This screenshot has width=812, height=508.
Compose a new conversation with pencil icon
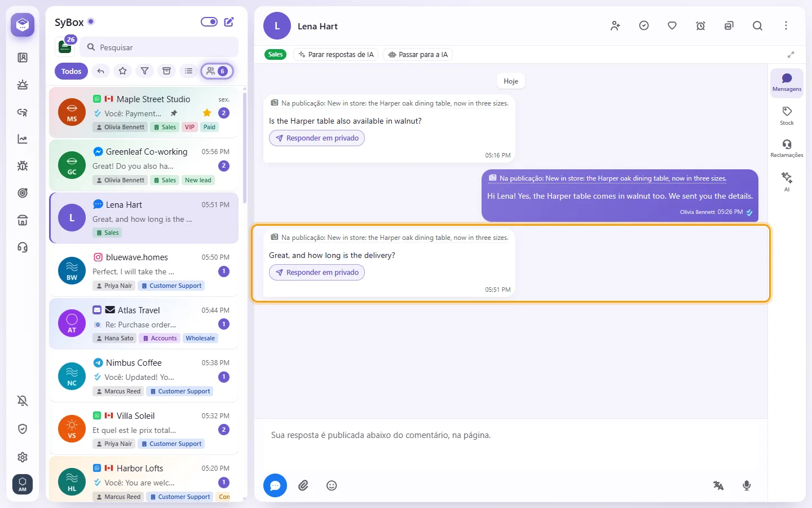[x=229, y=22]
